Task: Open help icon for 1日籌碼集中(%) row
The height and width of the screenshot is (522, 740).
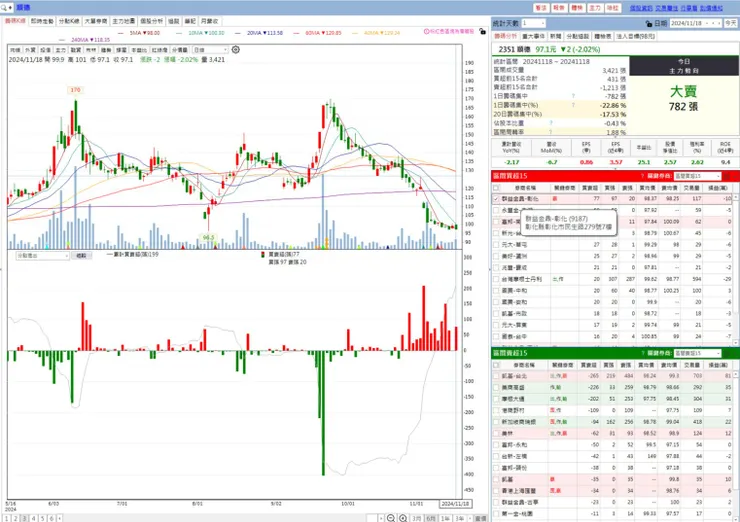Action: (x=573, y=105)
